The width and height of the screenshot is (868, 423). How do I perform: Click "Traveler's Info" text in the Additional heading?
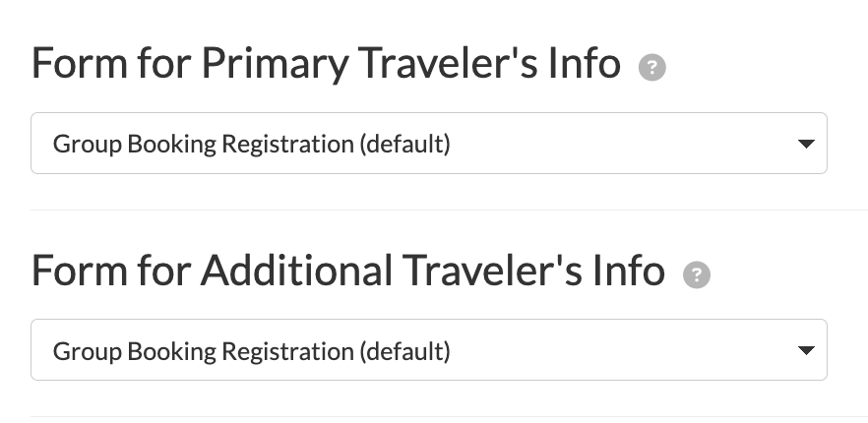532,271
